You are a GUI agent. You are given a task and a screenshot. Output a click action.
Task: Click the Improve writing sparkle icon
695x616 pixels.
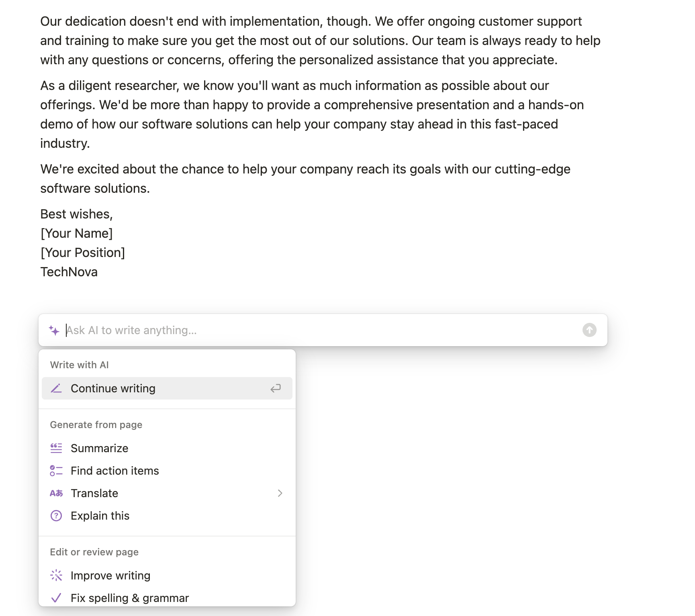56,575
